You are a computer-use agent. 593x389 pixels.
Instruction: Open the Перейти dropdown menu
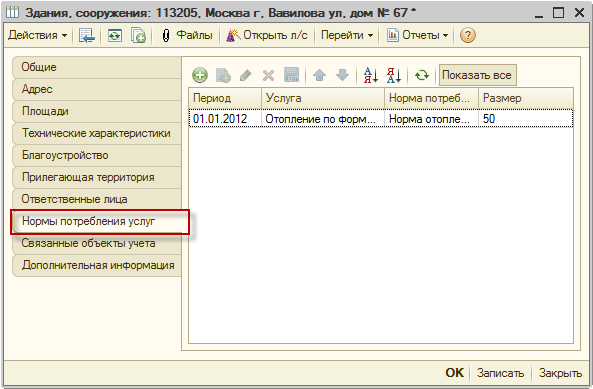[x=347, y=35]
